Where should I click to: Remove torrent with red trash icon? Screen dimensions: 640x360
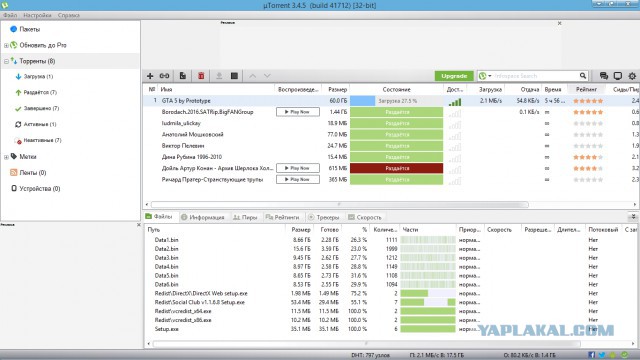pyautogui.click(x=201, y=76)
